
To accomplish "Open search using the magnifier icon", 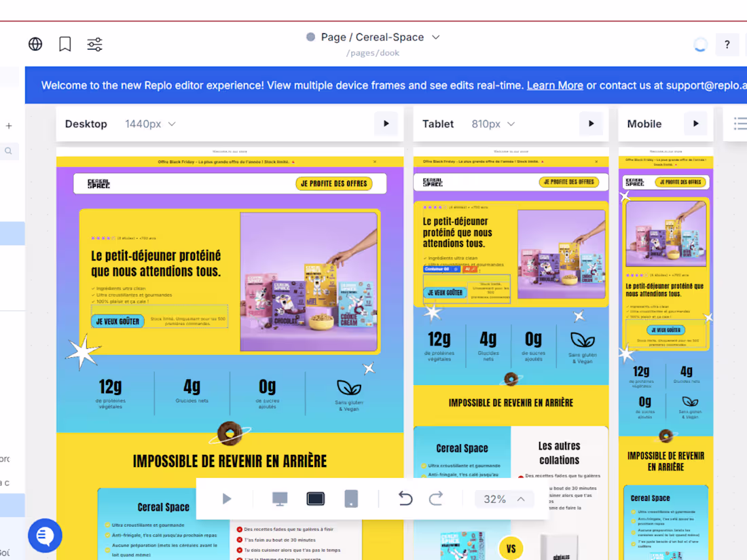I will tap(9, 151).
